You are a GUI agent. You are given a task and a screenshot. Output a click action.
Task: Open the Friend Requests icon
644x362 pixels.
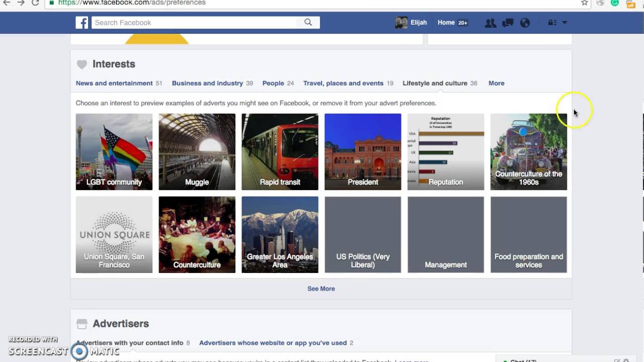(x=490, y=23)
